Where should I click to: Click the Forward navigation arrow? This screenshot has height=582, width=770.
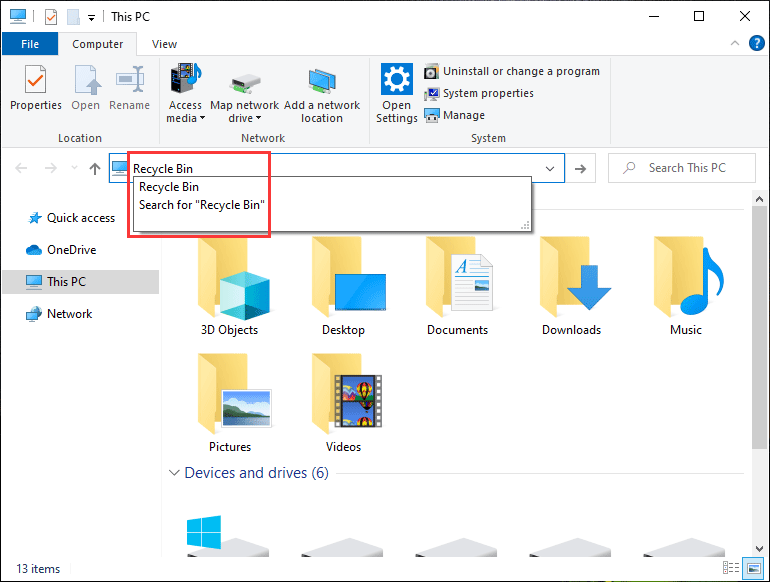tap(51, 168)
